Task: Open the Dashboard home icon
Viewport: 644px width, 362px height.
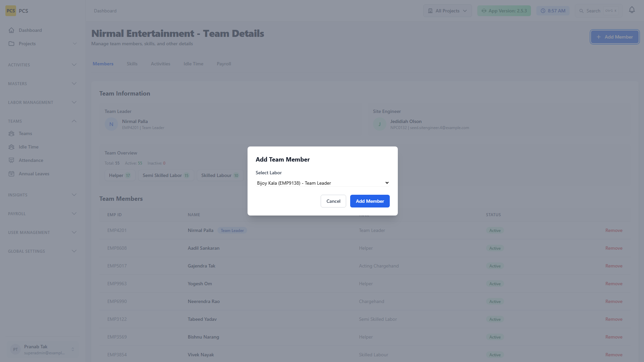Action: click(x=11, y=30)
